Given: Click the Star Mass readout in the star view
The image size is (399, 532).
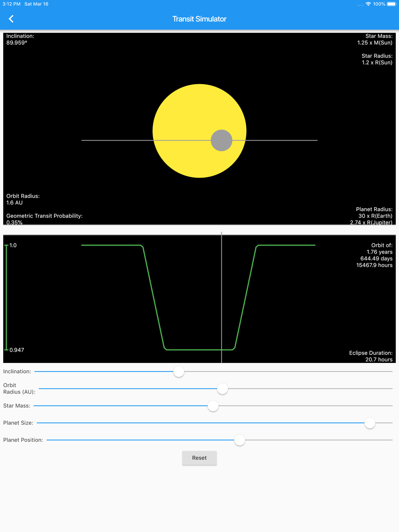Looking at the screenshot, I should [375, 39].
